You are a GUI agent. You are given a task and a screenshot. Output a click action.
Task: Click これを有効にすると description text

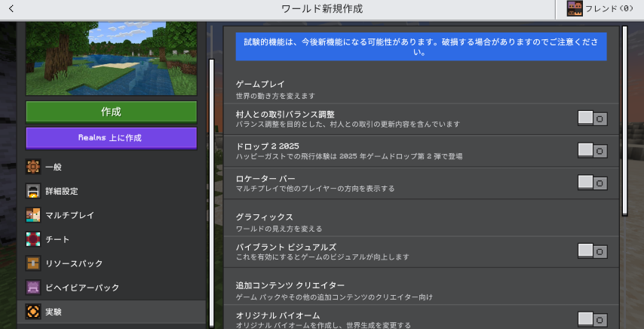pyautogui.click(x=323, y=257)
